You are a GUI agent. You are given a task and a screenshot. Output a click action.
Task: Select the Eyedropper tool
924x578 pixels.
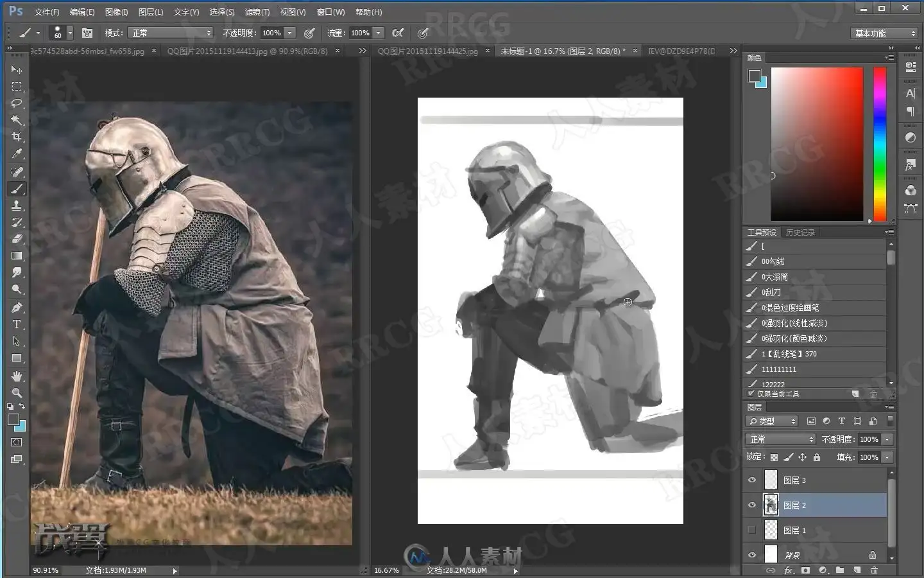(x=17, y=153)
